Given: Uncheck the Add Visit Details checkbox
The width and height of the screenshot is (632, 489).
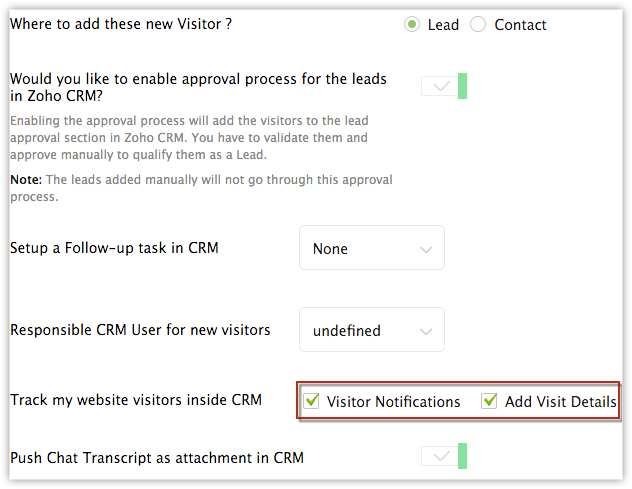Looking at the screenshot, I should tap(490, 401).
